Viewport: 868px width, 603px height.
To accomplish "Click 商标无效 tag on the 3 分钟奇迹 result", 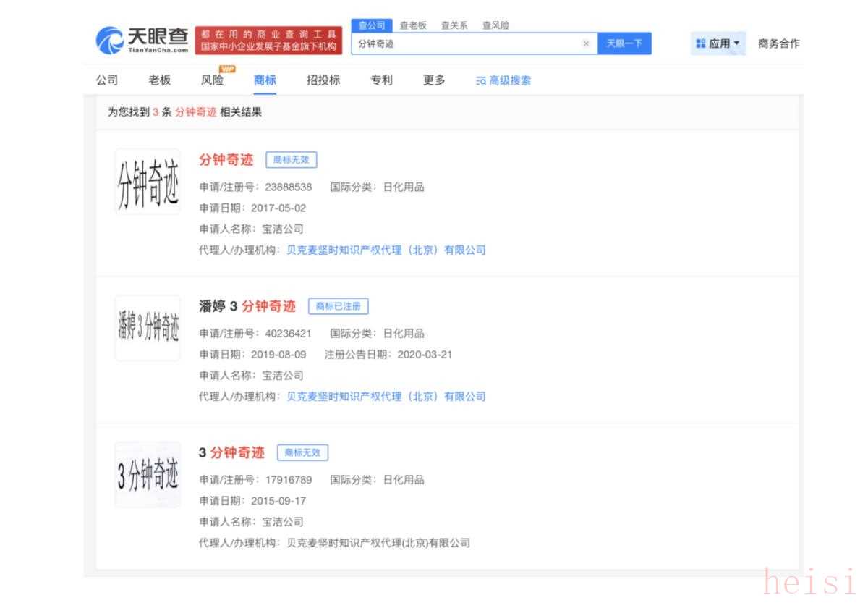I will tap(302, 452).
